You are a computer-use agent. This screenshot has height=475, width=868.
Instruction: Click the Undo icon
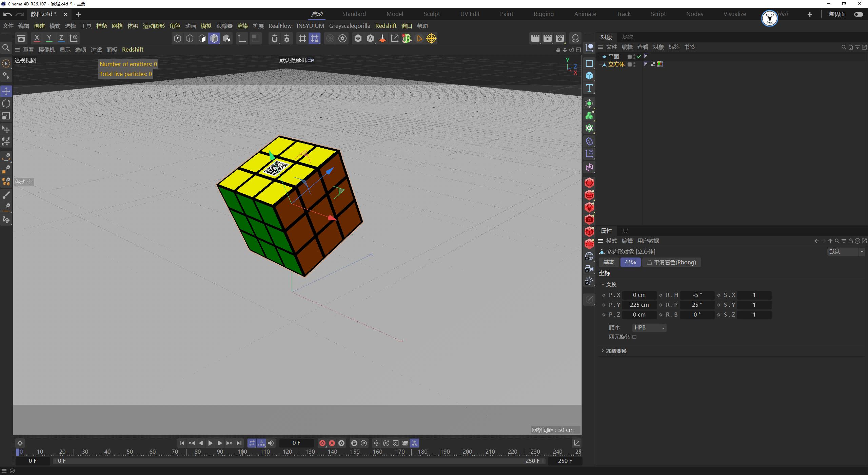click(7, 14)
